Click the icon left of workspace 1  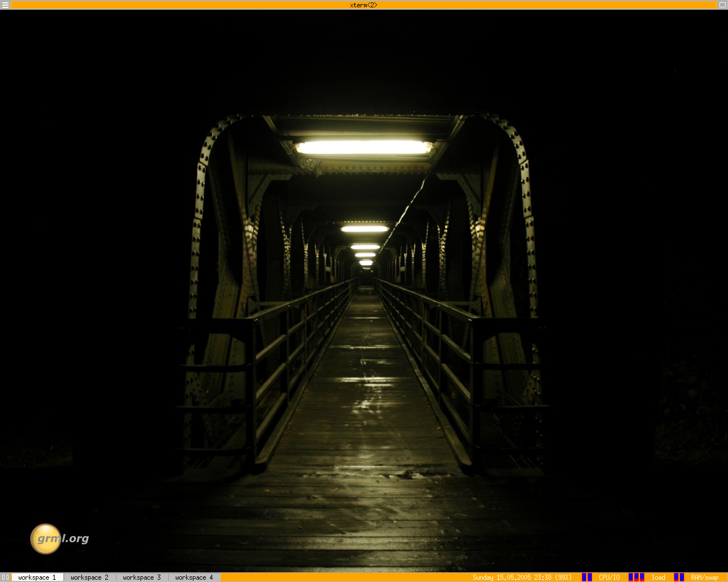pyautogui.click(x=5, y=577)
